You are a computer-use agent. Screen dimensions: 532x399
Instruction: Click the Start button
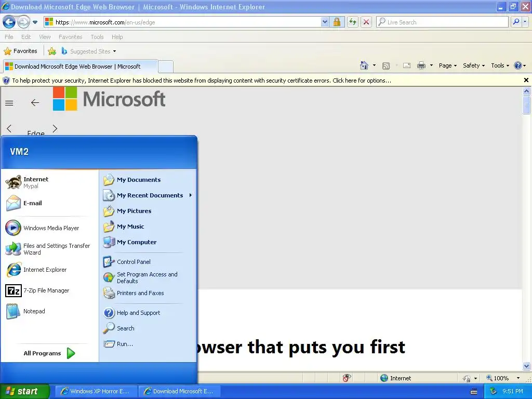(x=24, y=392)
